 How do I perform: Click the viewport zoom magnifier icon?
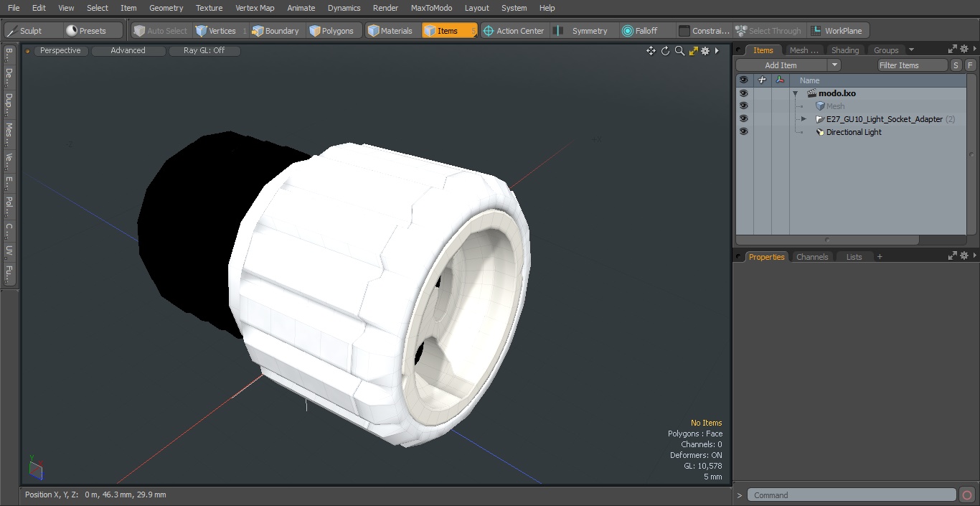tap(679, 51)
